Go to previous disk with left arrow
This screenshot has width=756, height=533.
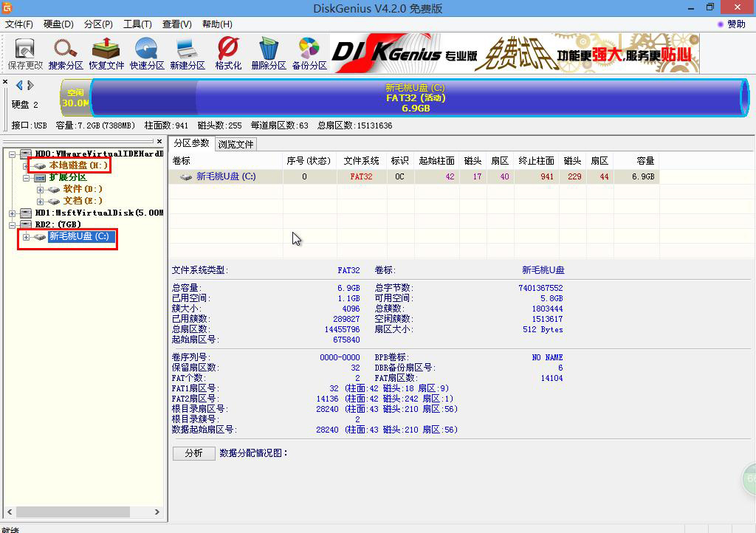pos(19,86)
